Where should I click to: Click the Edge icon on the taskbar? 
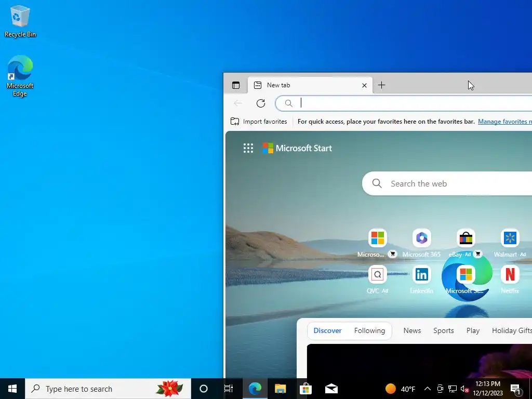point(255,389)
